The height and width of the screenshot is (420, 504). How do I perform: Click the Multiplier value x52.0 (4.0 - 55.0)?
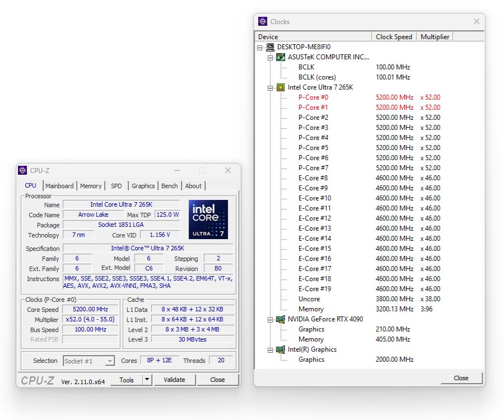click(90, 319)
